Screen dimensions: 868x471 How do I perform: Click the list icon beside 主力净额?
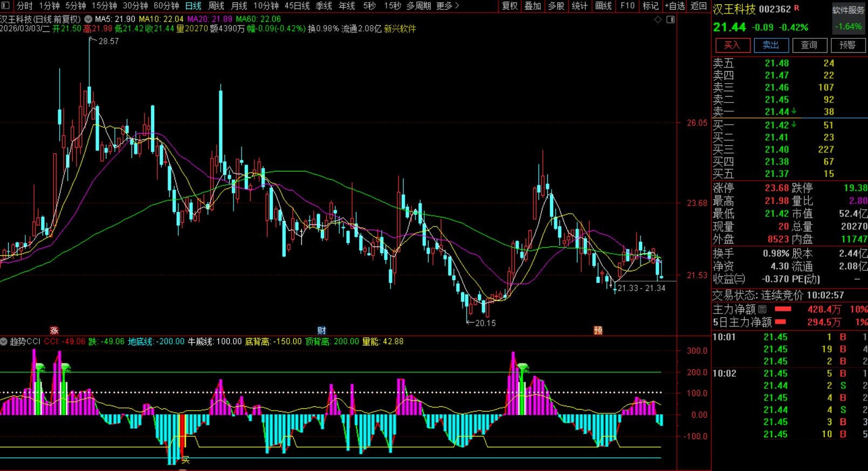(762, 309)
